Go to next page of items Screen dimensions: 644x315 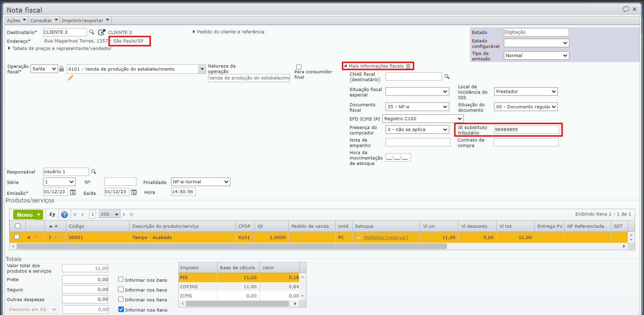click(124, 215)
